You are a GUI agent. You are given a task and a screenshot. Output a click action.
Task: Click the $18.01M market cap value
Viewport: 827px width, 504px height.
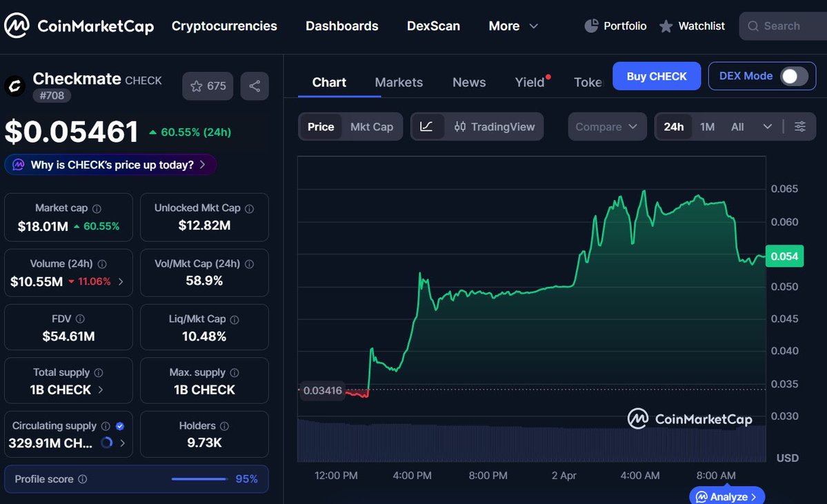pyautogui.click(x=43, y=227)
